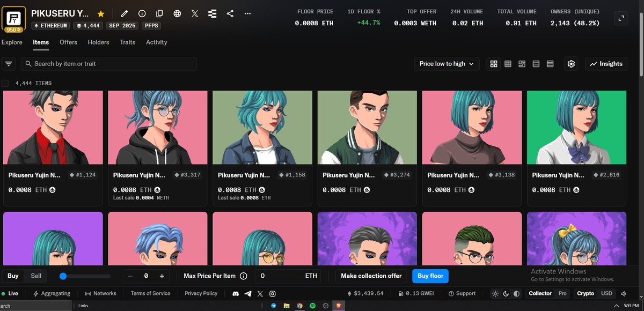This screenshot has height=311, width=644.
Task: Click the Max Price Per Item ETH input
Action: 287,276
